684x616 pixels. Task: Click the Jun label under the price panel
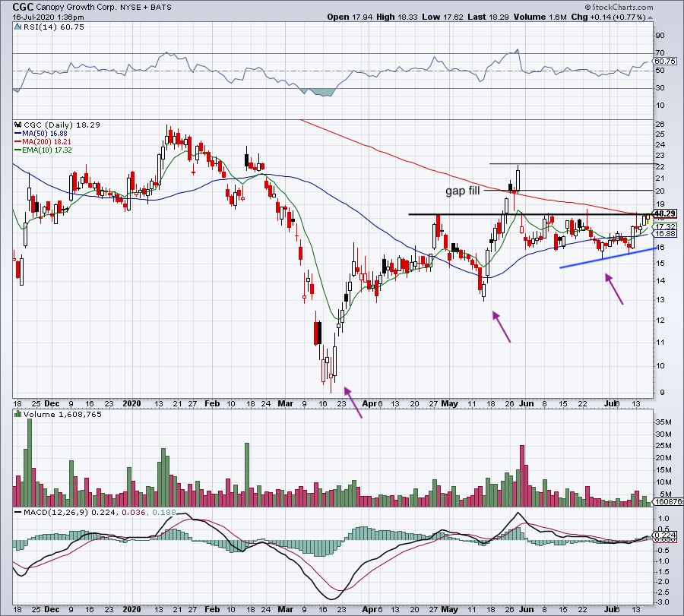coord(527,403)
